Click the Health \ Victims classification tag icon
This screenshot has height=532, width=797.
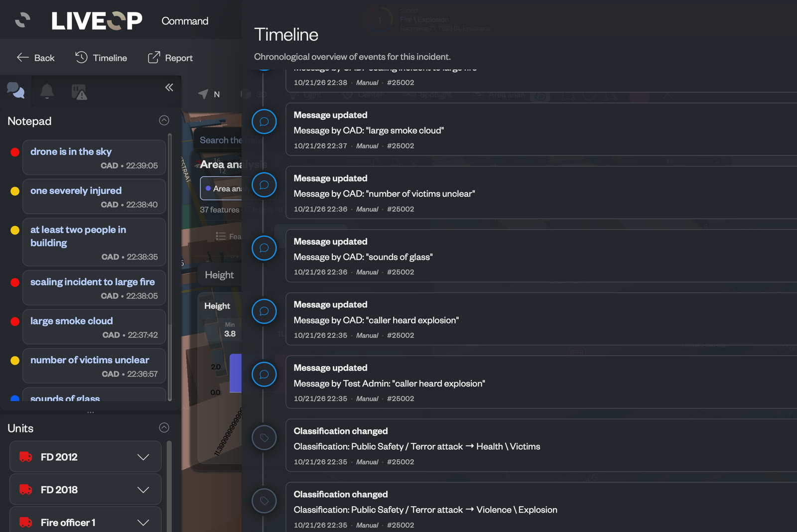(x=264, y=438)
